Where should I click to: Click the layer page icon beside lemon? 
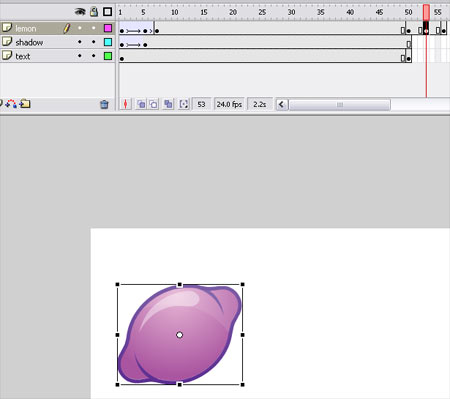7,28
